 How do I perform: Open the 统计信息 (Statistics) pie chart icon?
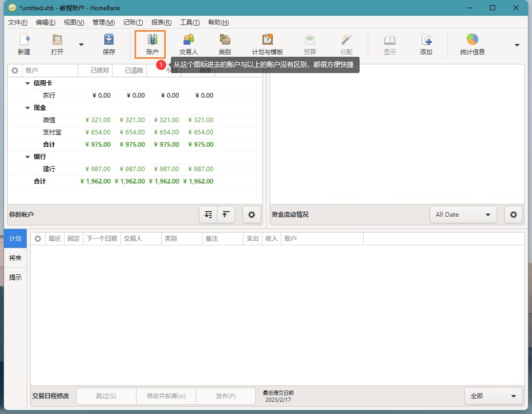click(x=472, y=40)
